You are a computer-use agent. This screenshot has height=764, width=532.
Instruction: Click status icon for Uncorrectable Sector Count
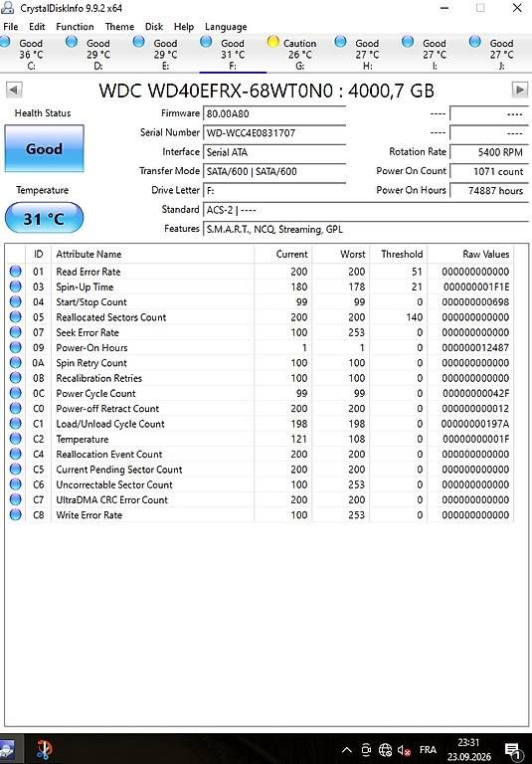click(16, 484)
